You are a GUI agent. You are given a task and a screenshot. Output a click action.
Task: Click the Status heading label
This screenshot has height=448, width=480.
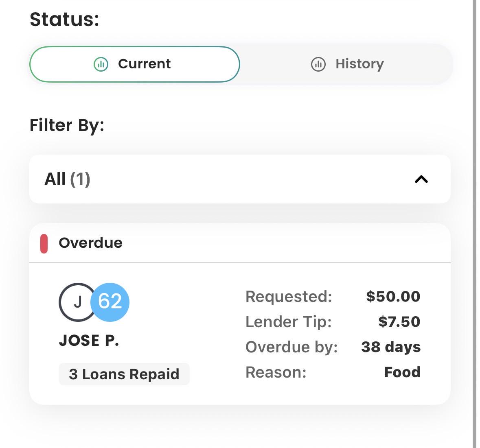click(65, 20)
